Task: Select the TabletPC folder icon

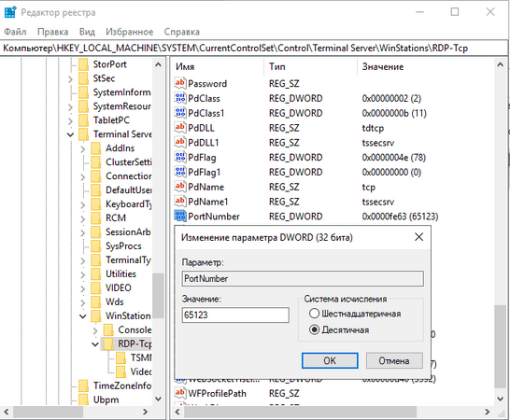Action: [83, 120]
